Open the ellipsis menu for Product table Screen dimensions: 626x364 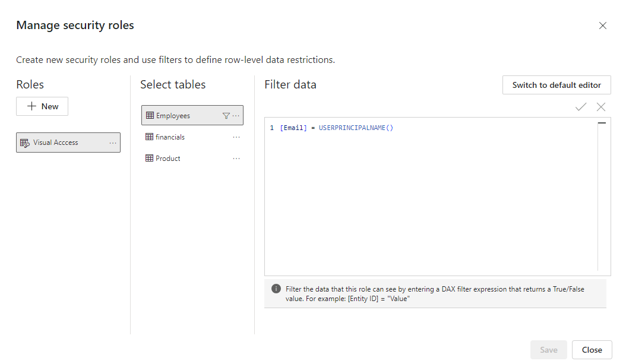pyautogui.click(x=236, y=158)
